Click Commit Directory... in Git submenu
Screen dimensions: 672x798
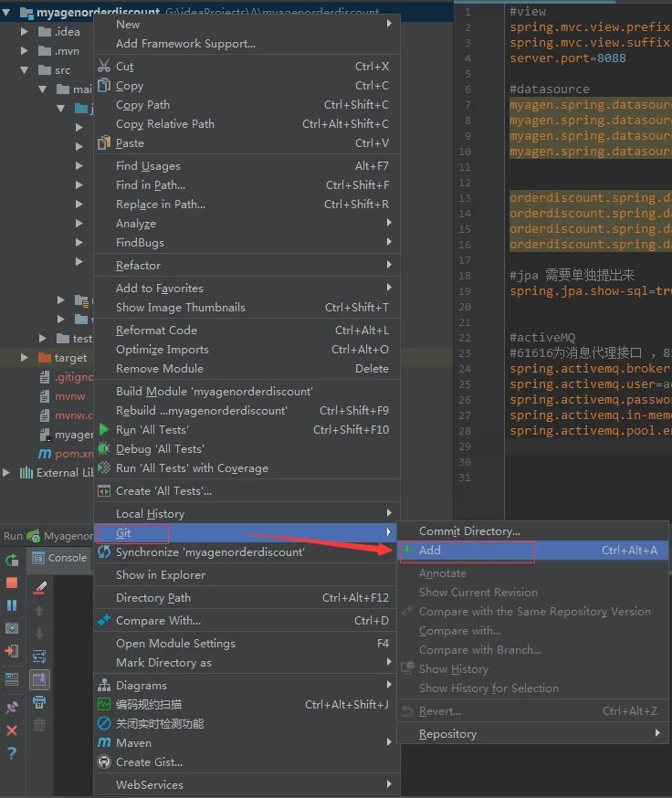click(469, 531)
